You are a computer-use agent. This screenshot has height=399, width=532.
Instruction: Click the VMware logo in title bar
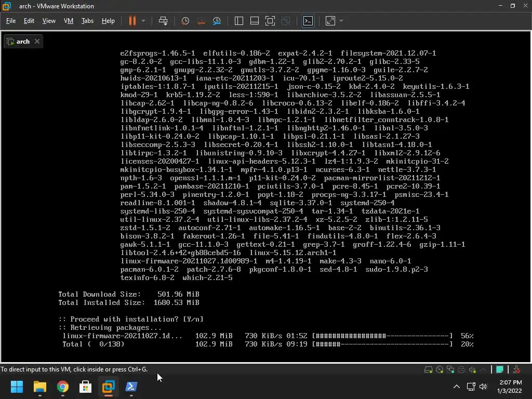[x=7, y=6]
